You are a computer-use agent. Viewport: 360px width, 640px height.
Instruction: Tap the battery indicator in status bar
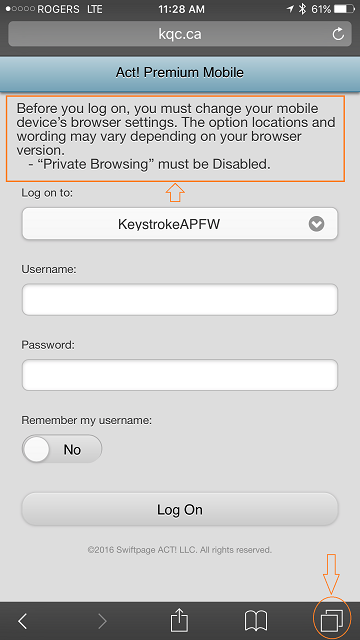(344, 9)
